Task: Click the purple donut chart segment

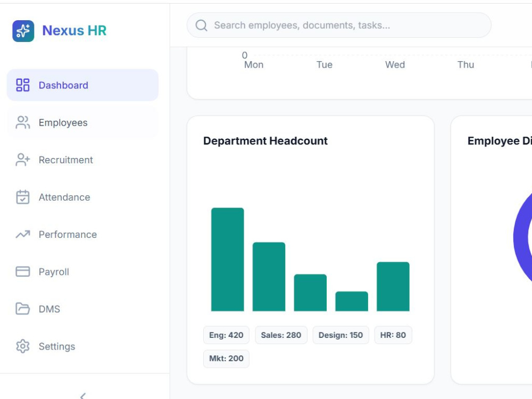Action: (521, 237)
